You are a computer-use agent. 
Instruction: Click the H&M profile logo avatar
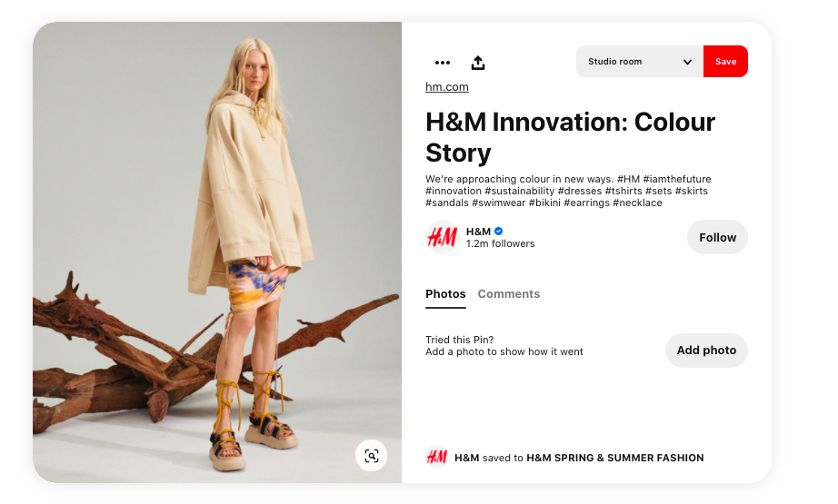442,237
